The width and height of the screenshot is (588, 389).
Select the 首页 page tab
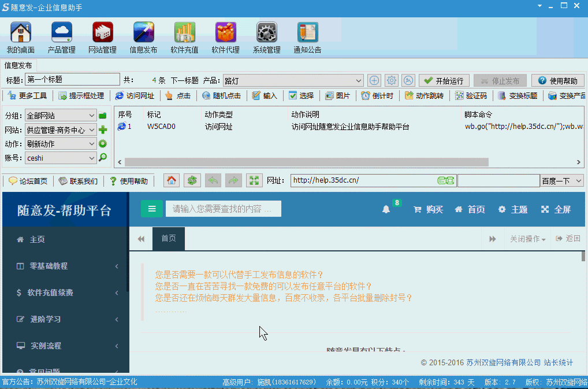click(x=169, y=239)
